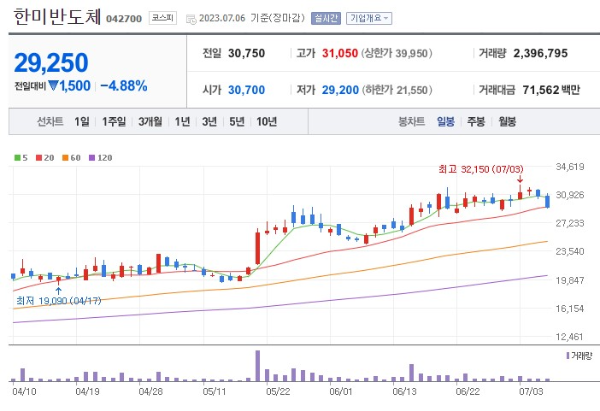Image resolution: width=600 pixels, height=411 pixels.
Task: Click the 실시간 real-time badge
Action: tap(326, 18)
